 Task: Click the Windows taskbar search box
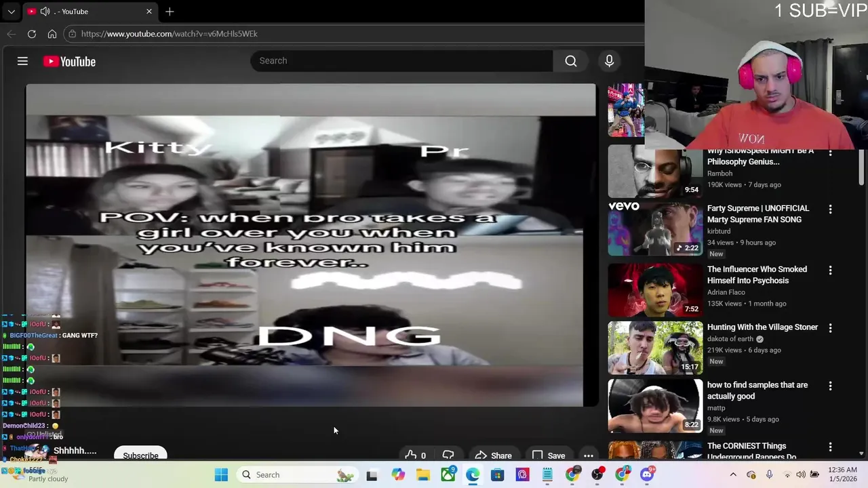(297, 475)
